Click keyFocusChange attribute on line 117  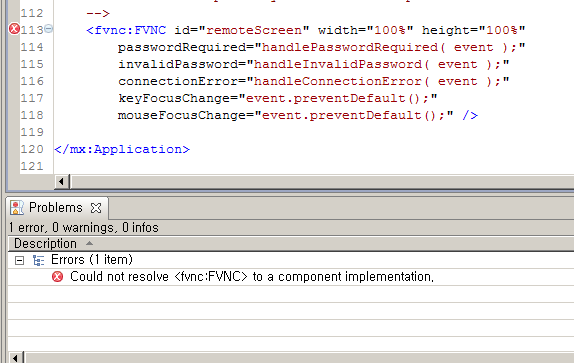174,98
